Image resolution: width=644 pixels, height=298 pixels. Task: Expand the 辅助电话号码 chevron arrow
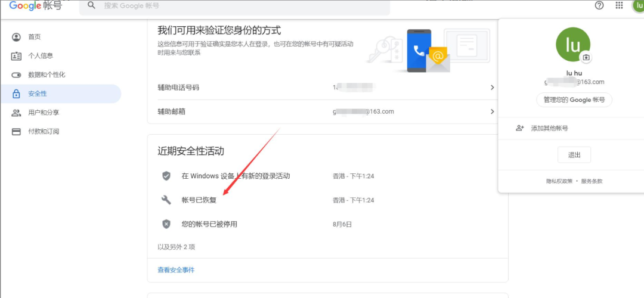click(492, 88)
